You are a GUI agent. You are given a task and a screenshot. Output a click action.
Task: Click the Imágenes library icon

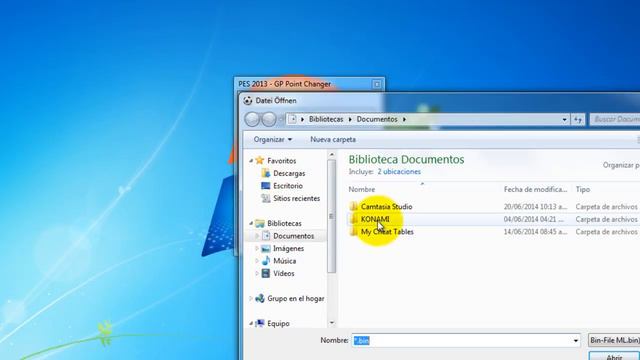pos(266,249)
